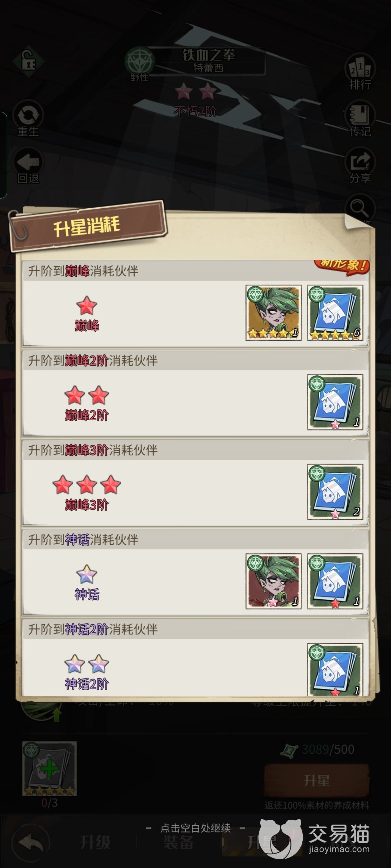
Task: Open the 排行 ranking icon
Action: [x=360, y=72]
